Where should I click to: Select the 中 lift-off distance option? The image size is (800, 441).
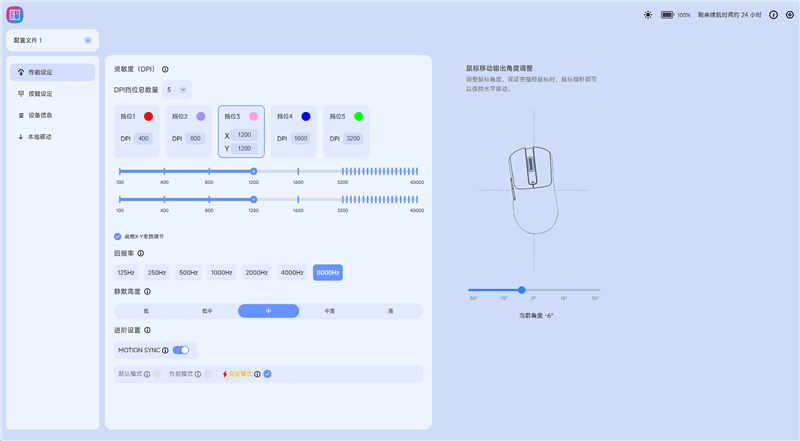click(268, 311)
